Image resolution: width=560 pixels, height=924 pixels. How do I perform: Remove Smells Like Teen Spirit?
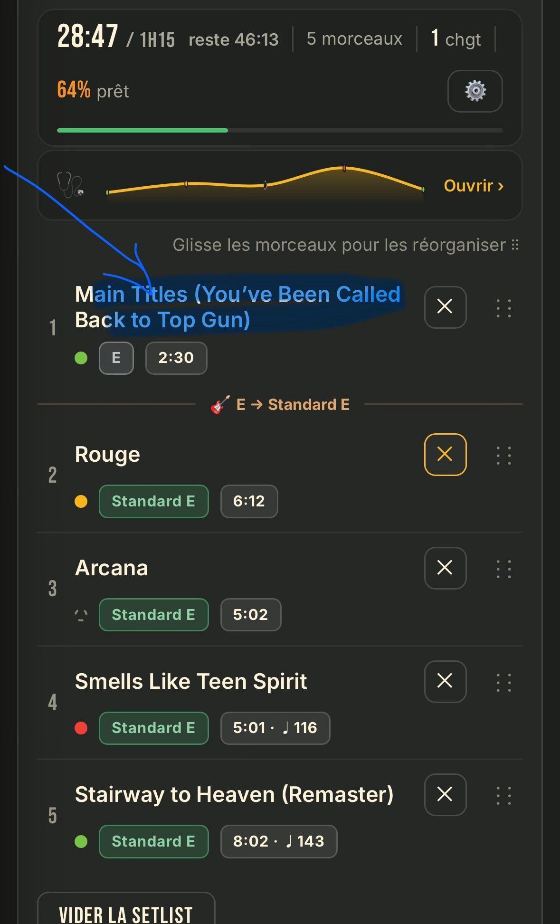[445, 681]
